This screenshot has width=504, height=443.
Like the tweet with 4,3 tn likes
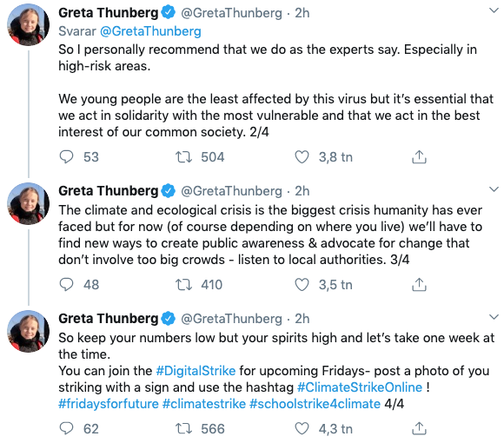coord(302,428)
